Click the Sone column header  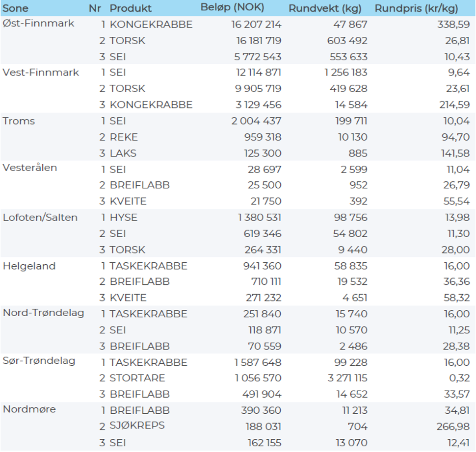pos(16,8)
